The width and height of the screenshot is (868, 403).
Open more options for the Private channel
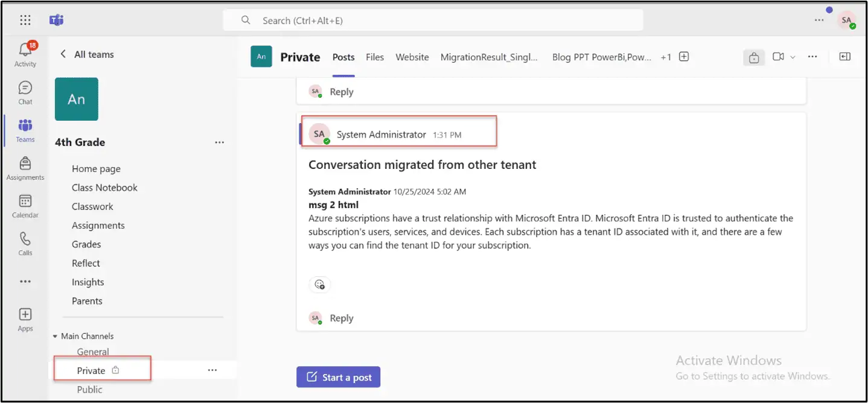tap(212, 369)
